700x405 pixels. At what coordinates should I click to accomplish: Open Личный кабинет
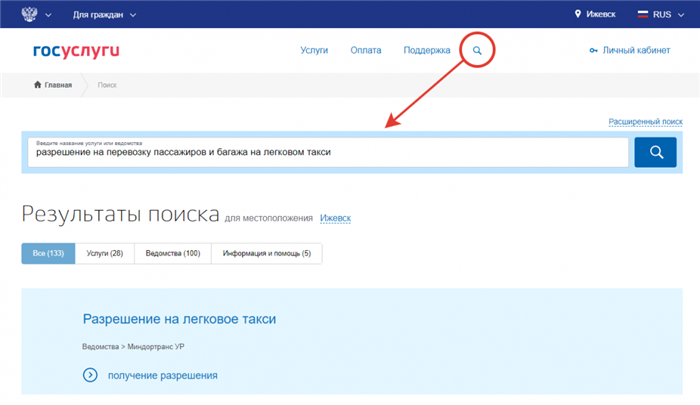point(636,50)
